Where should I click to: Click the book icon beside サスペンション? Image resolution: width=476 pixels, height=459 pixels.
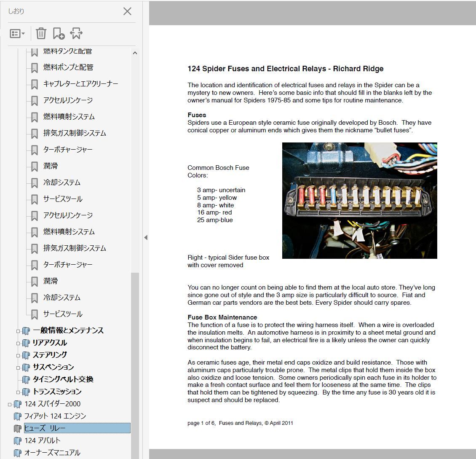(26, 368)
